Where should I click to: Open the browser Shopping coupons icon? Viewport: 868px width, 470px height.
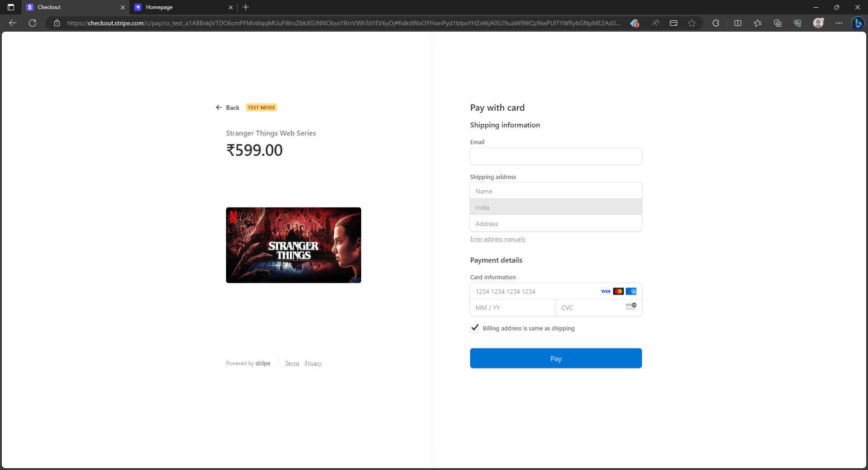[x=634, y=23]
